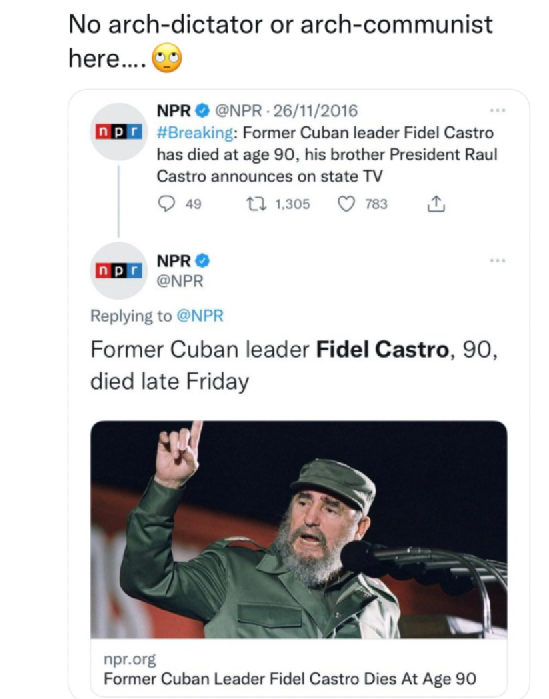Click the @NPR handle on the first tweet
Image resolution: width=549 pixels, height=699 pixels.
pos(238,111)
